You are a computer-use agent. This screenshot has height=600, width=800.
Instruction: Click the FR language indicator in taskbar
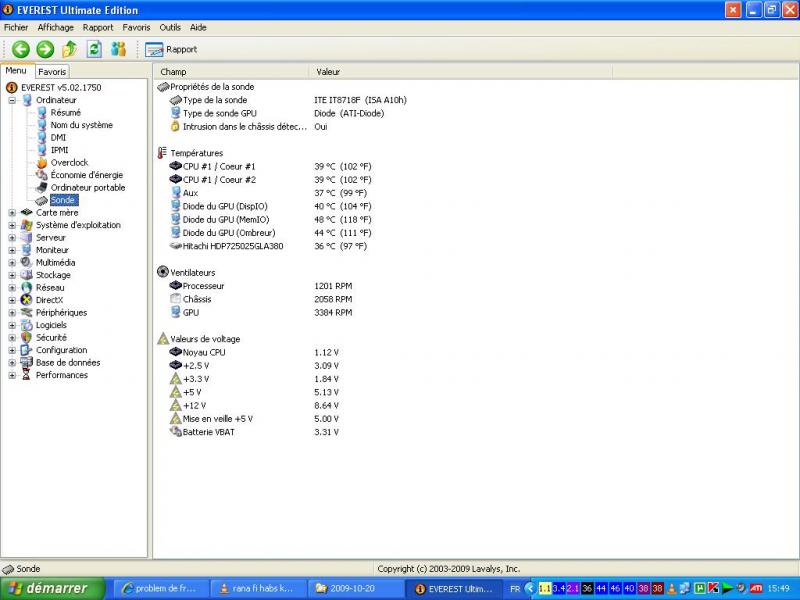click(515, 589)
